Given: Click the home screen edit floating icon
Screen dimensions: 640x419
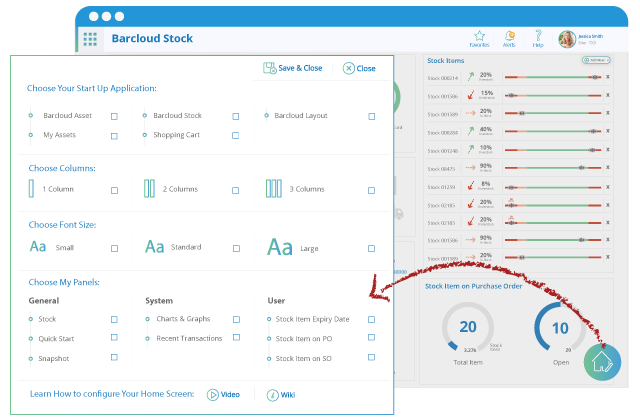Looking at the screenshot, I should point(602,362).
